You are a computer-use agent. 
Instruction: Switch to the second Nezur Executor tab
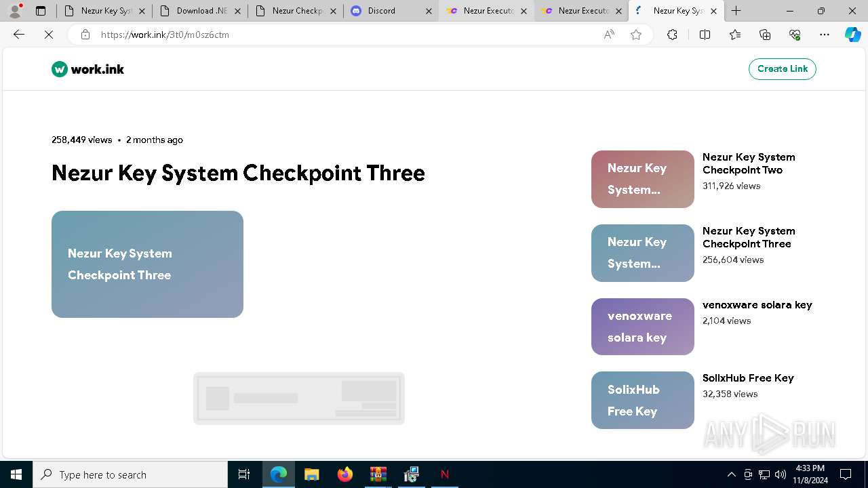click(582, 11)
